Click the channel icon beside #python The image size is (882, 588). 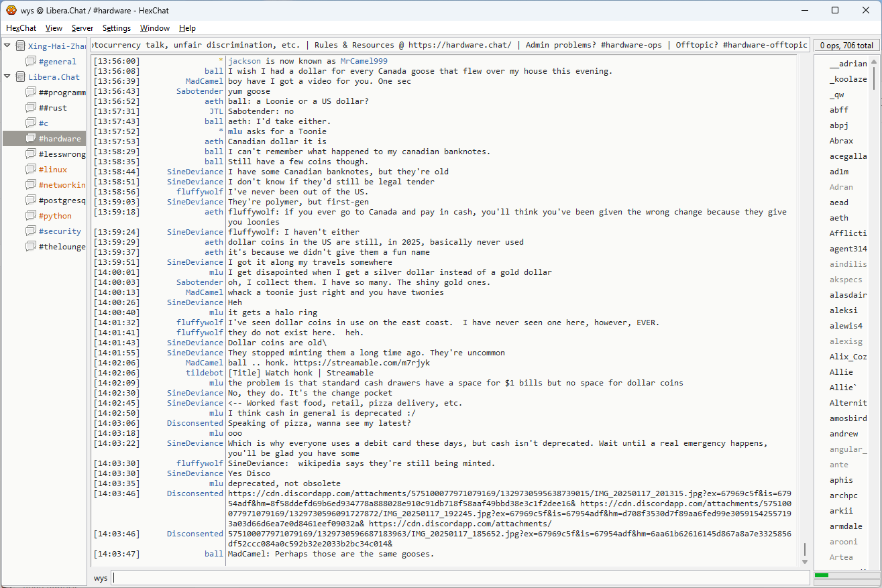click(30, 216)
